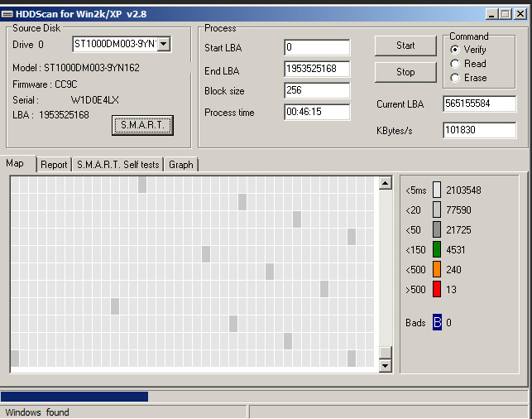Screen dimensions: 532x419
Task: Open the source Drive dropdown list
Action: 163,44
